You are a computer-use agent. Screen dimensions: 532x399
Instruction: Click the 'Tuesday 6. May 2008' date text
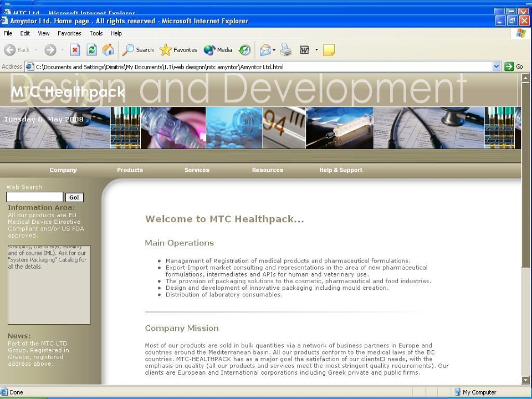pyautogui.click(x=44, y=120)
